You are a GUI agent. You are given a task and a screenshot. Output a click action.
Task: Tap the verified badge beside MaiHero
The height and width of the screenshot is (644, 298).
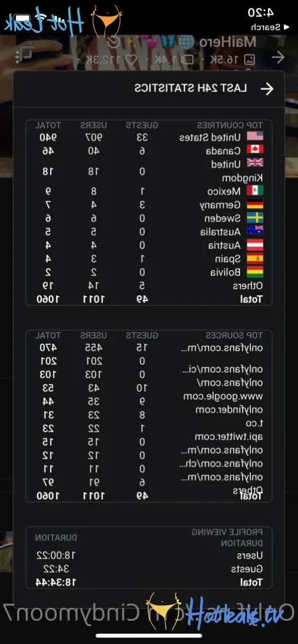[x=114, y=42]
